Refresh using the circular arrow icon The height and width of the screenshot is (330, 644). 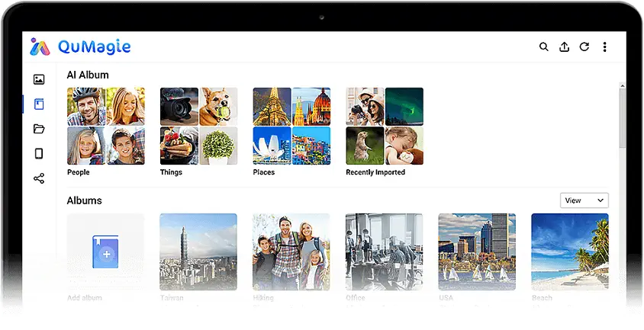[x=584, y=46]
